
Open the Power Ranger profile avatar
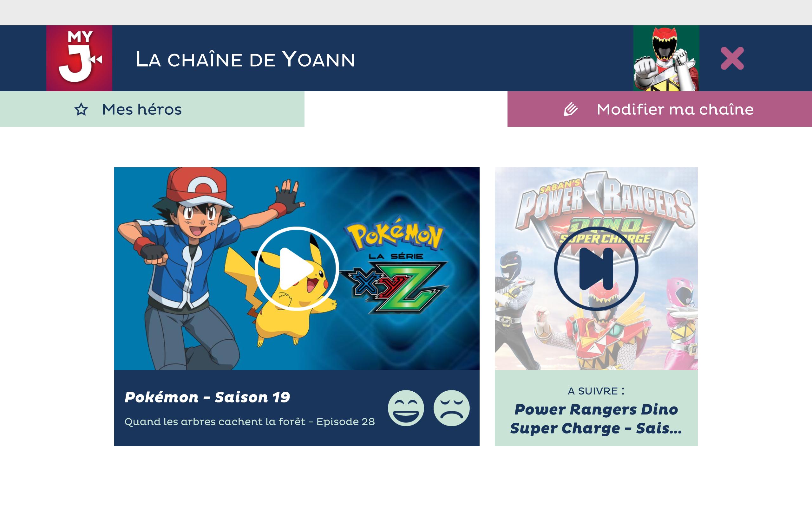pos(666,58)
